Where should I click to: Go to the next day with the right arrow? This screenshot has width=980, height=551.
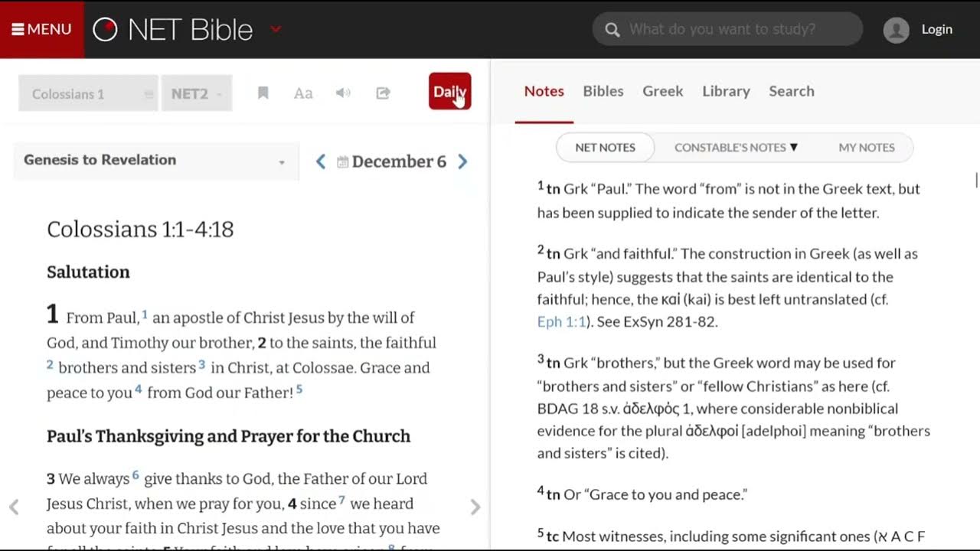pos(462,161)
